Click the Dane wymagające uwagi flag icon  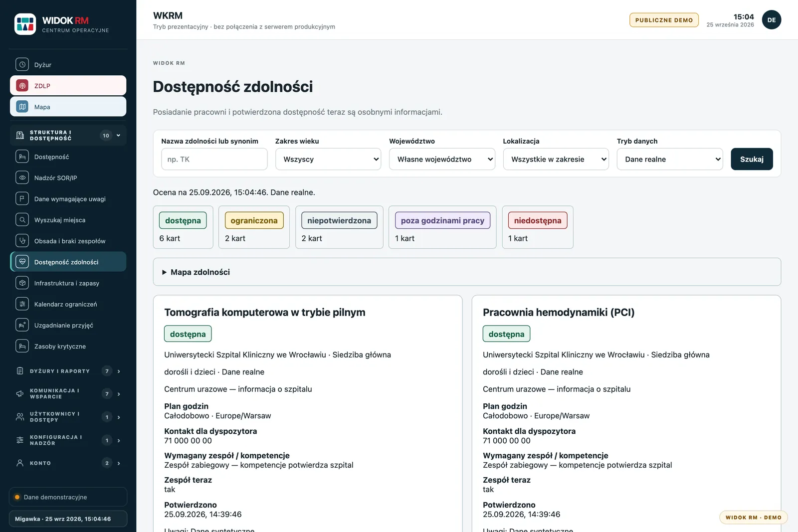[22, 199]
